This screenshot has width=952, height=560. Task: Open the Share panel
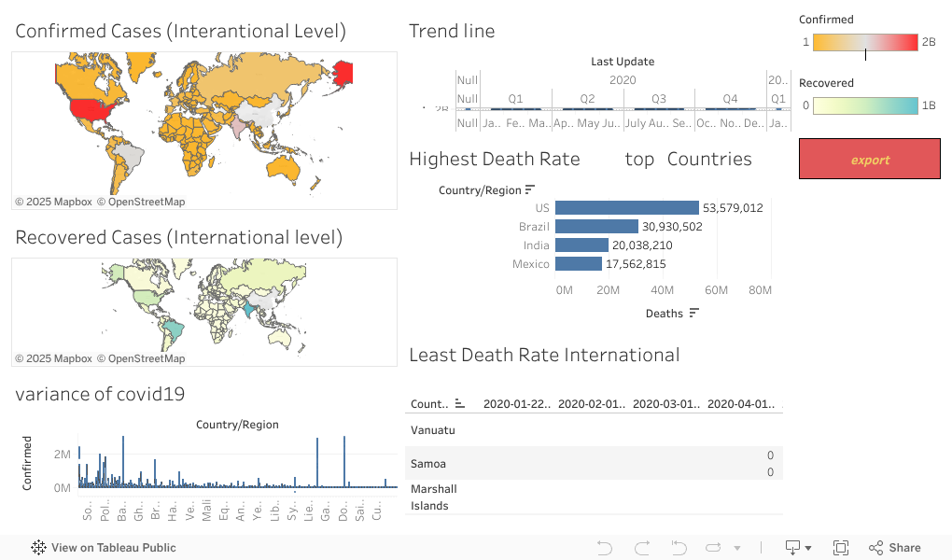pyautogui.click(x=894, y=547)
